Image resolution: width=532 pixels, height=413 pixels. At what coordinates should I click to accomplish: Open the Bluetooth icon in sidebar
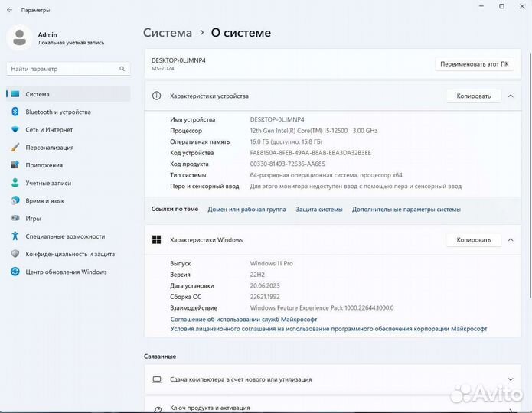tap(15, 112)
